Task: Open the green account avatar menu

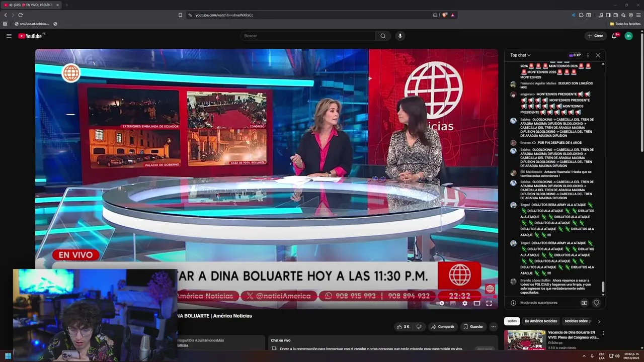Action: tap(628, 36)
